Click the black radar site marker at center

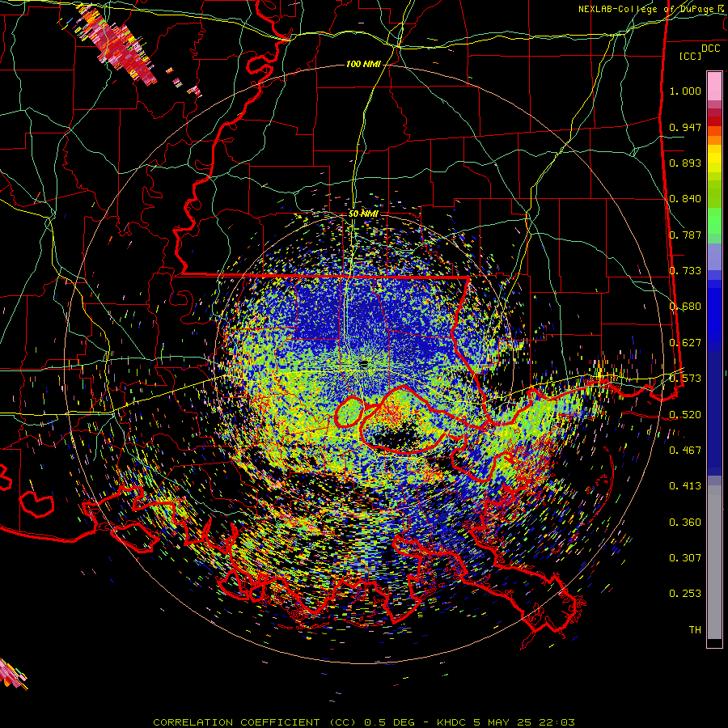coord(364,362)
